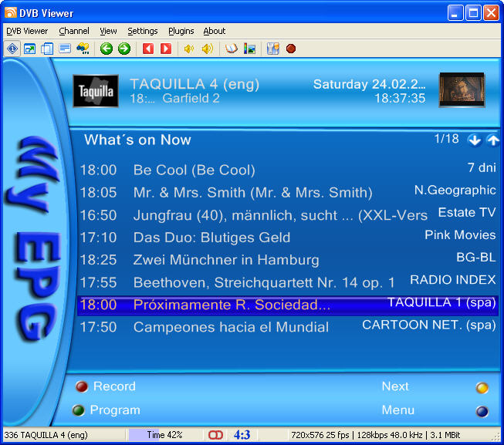Lower the volume with the small speaker icon
504x445 pixels.
pyautogui.click(x=188, y=49)
